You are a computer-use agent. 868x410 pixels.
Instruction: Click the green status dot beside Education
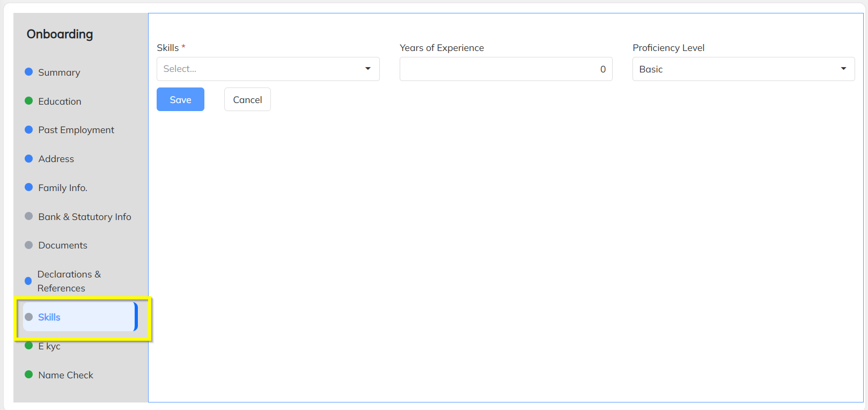click(29, 101)
